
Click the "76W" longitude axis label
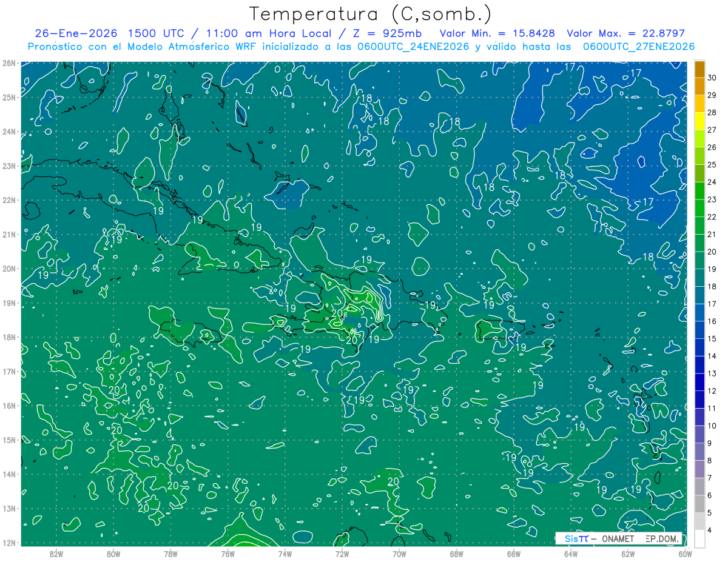(227, 553)
